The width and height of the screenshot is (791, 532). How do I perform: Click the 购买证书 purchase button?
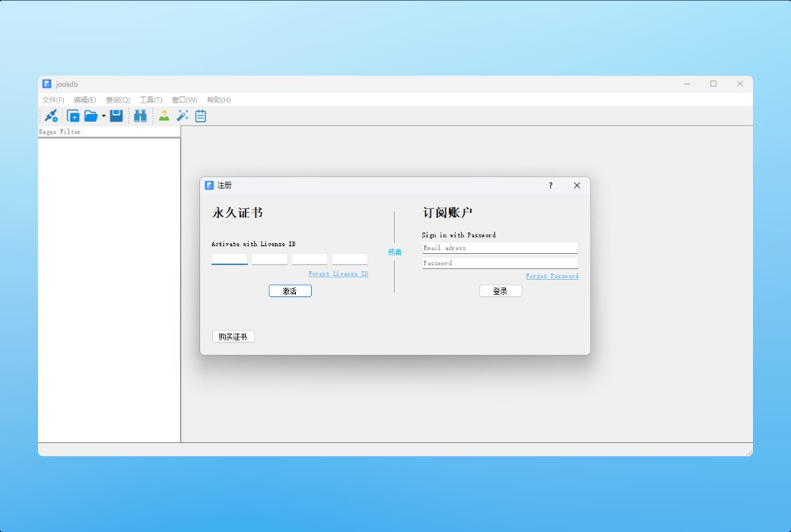click(233, 336)
